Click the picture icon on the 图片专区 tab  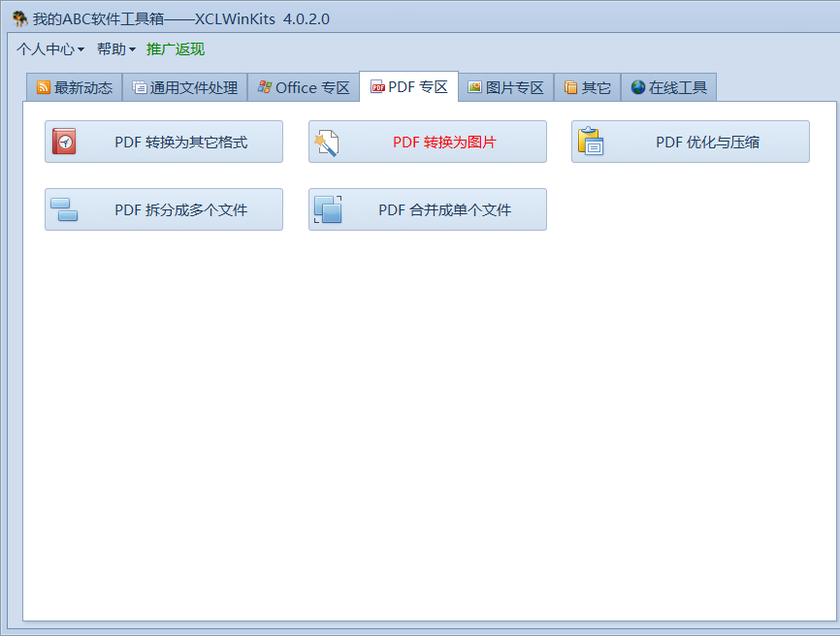tap(475, 86)
